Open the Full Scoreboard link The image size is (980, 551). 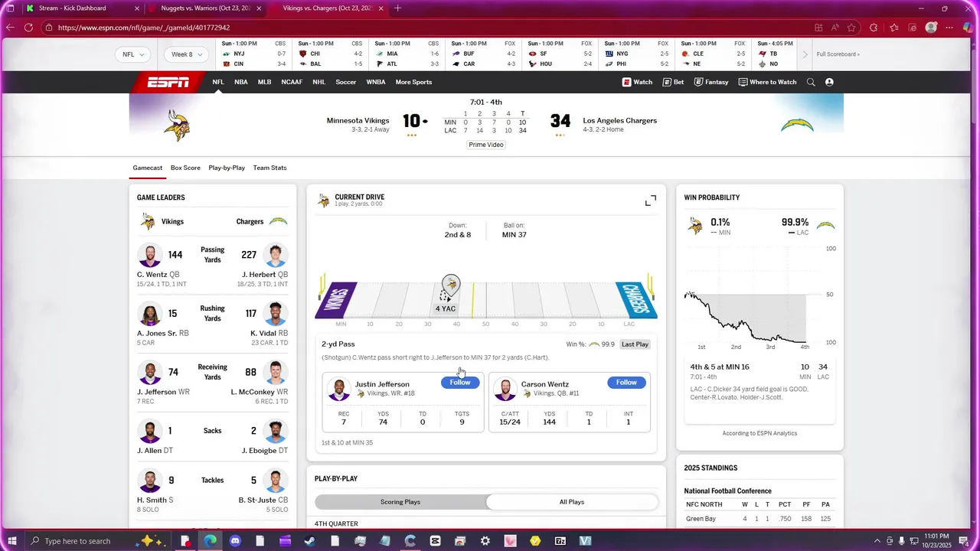click(838, 54)
